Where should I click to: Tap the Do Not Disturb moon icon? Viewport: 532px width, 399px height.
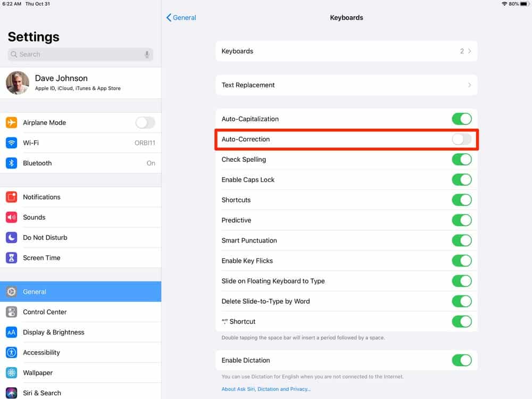(11, 237)
